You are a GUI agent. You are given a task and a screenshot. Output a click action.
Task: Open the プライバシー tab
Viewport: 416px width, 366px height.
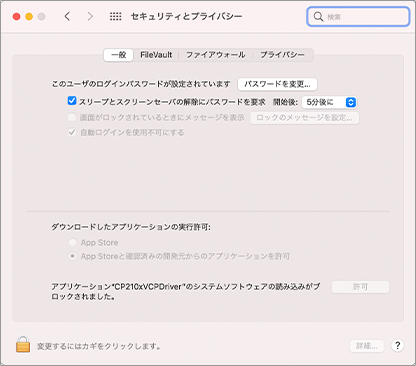pos(283,55)
